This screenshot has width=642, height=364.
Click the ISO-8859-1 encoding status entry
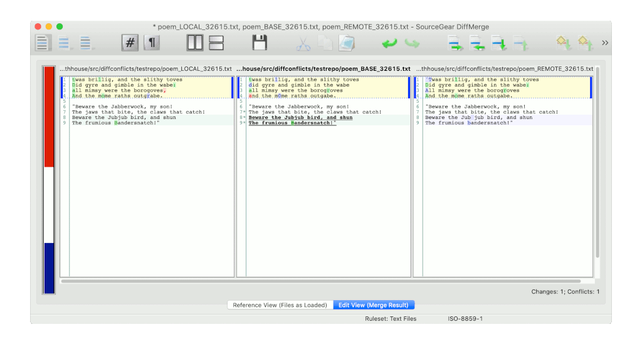(x=465, y=319)
